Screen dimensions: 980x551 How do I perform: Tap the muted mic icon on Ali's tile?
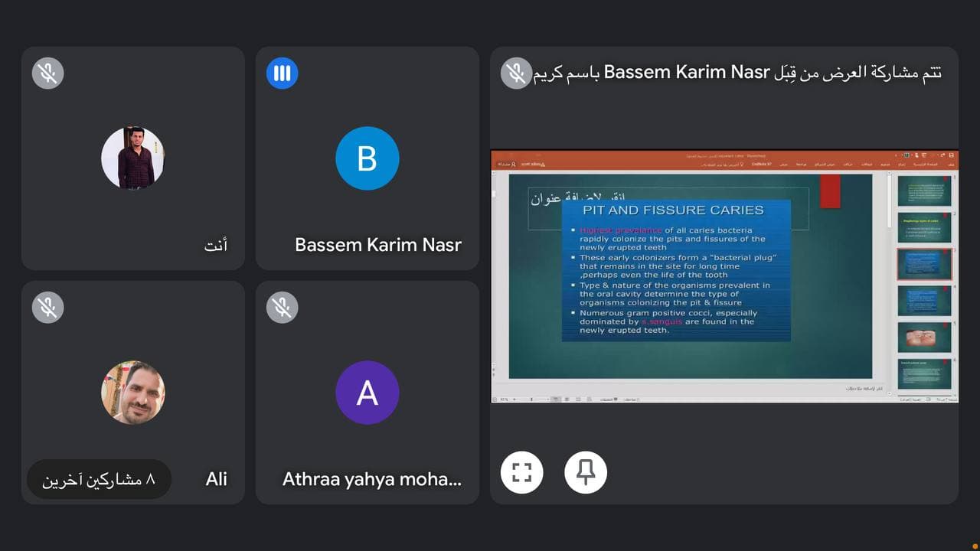tap(47, 308)
